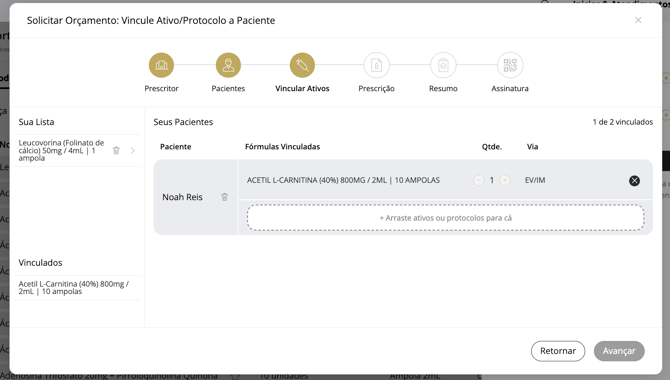Delete Leucovorina from Sua Lista
The width and height of the screenshot is (670, 380).
tap(116, 150)
